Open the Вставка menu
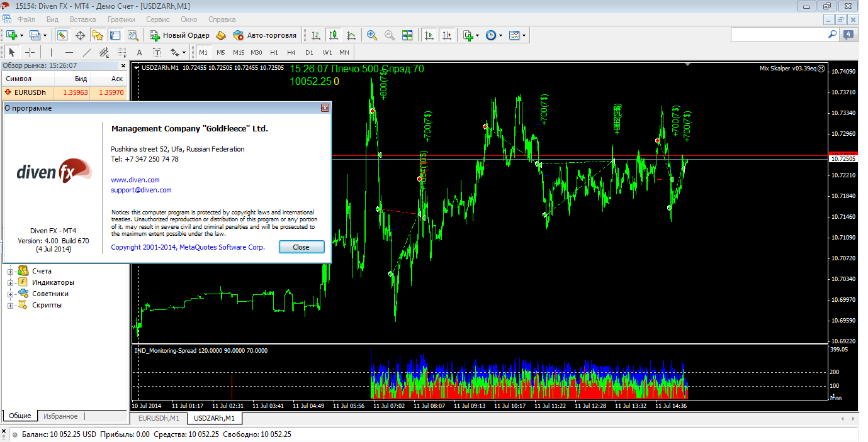This screenshot has width=868, height=442. 82,19
